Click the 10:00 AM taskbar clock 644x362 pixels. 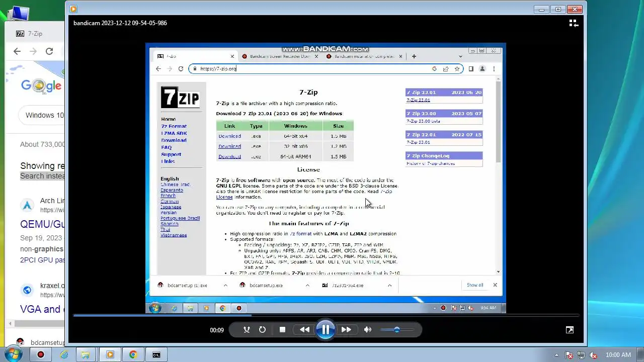(x=618, y=355)
